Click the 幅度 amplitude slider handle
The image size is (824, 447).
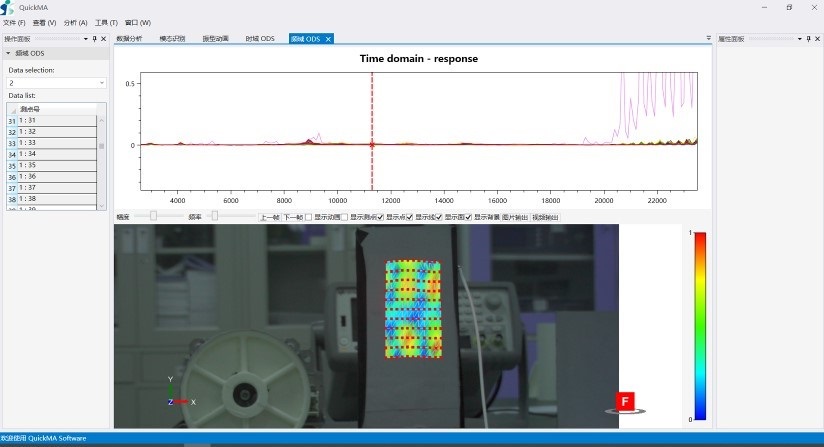[x=153, y=216]
